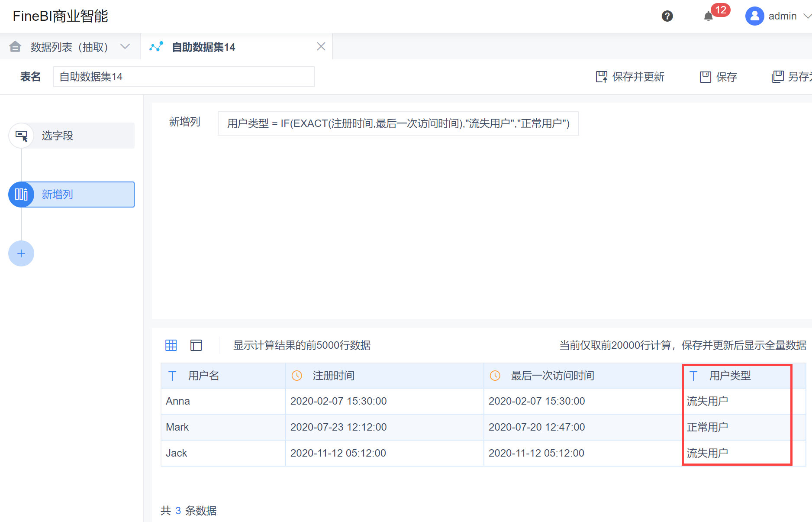
Task: Click the home icon in data list tab
Action: point(15,46)
